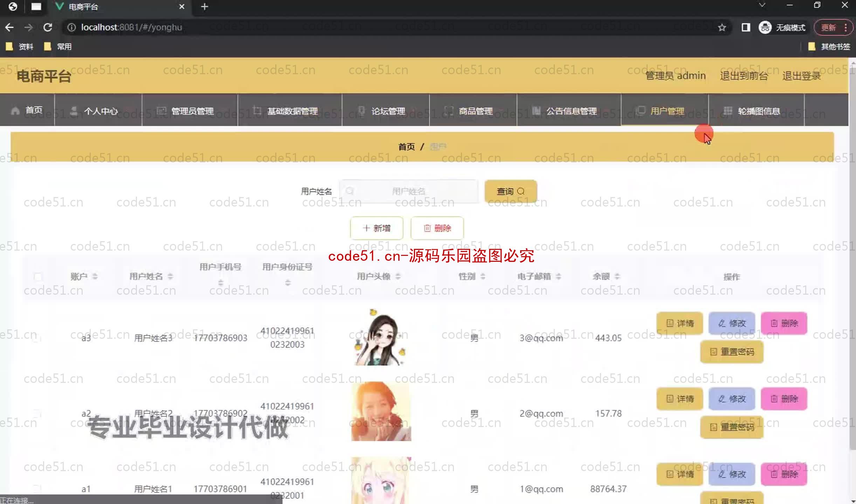
Task: Open 详情 for user a2
Action: [679, 399]
